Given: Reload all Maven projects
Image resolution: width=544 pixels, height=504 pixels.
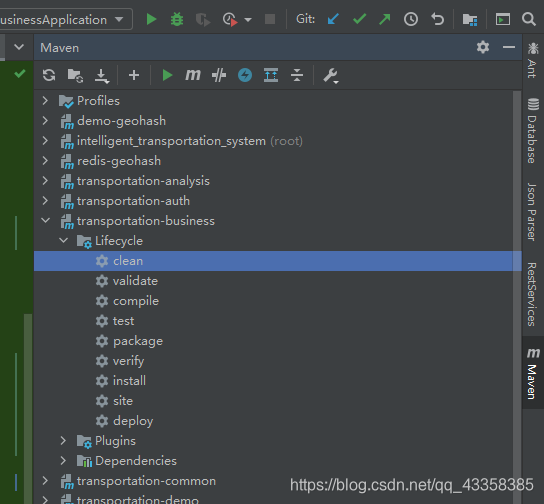Looking at the screenshot, I should pyautogui.click(x=49, y=75).
